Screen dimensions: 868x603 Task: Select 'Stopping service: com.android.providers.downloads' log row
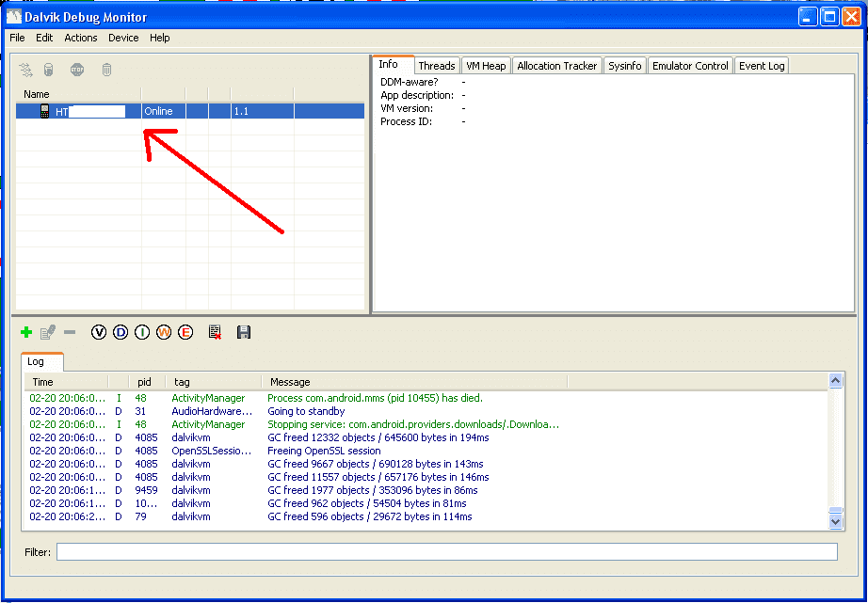click(x=426, y=424)
